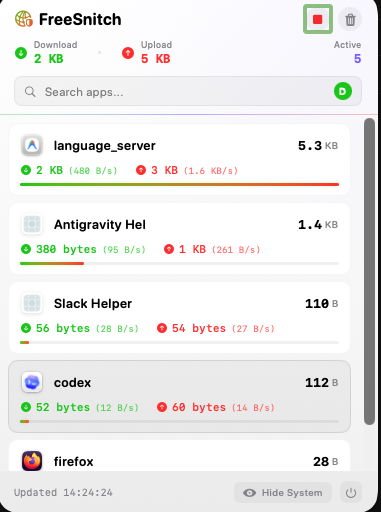This screenshot has width=381, height=512.
Task: Click codex upload arrow icon
Action: click(x=162, y=407)
